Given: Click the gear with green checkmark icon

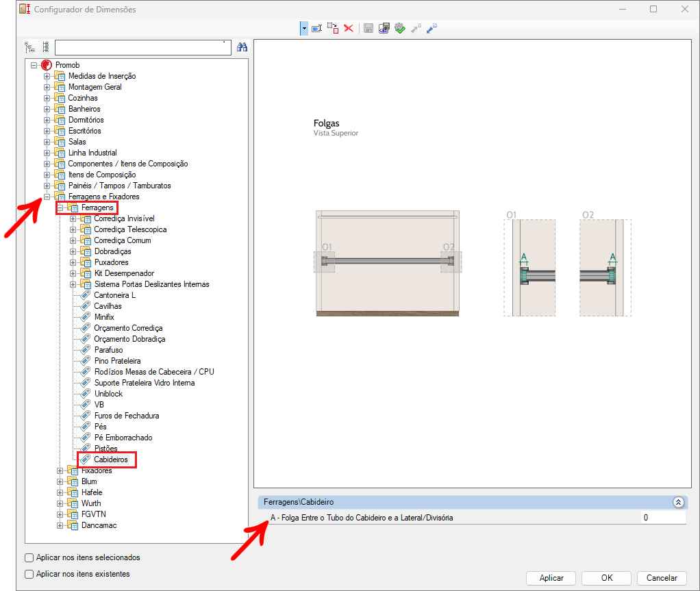Looking at the screenshot, I should click(400, 29).
